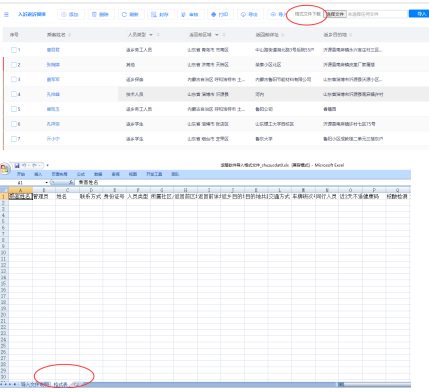The width and height of the screenshot is (429, 392).
Task: Click the Excel save icon in quick access
Action: (x=17, y=165)
